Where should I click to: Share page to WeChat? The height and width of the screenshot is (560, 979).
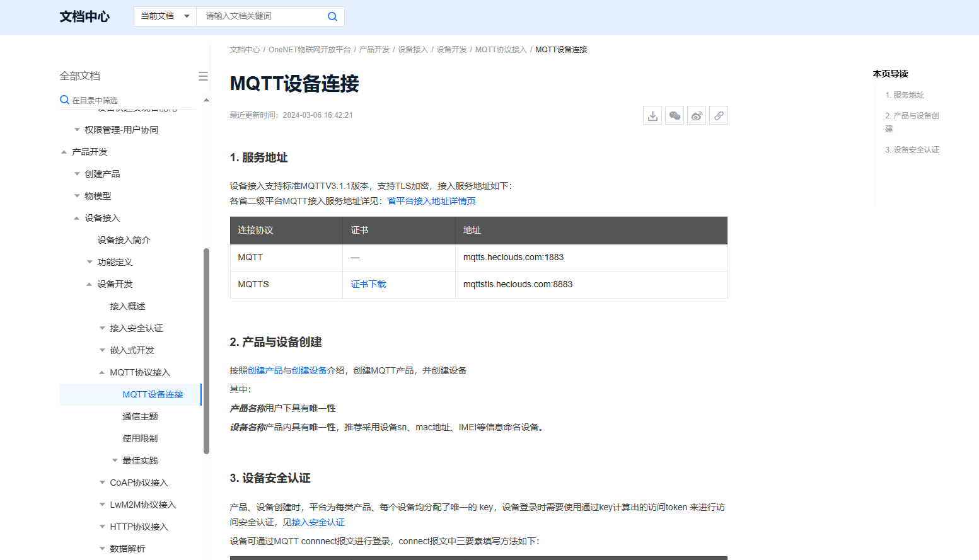coord(675,115)
